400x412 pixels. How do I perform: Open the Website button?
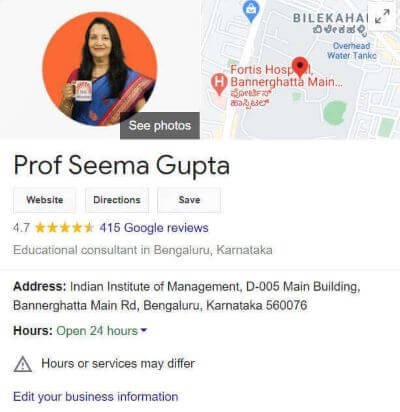pyautogui.click(x=45, y=200)
